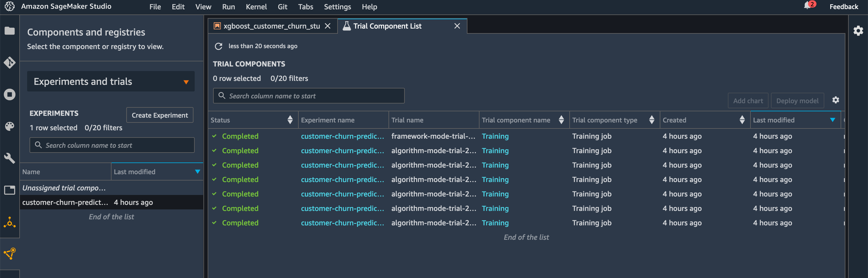
Task: Open the Git sidebar icon
Action: tap(9, 62)
